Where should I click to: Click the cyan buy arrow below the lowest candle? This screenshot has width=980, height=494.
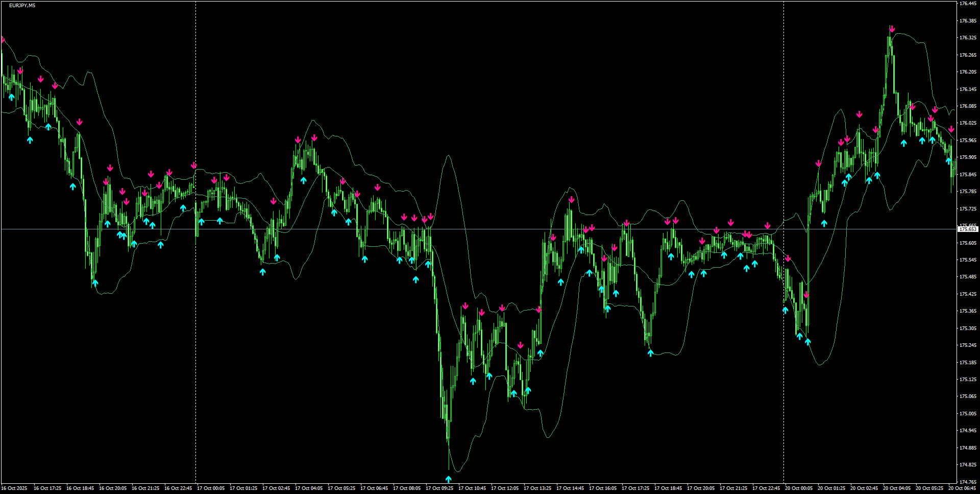pos(448,478)
